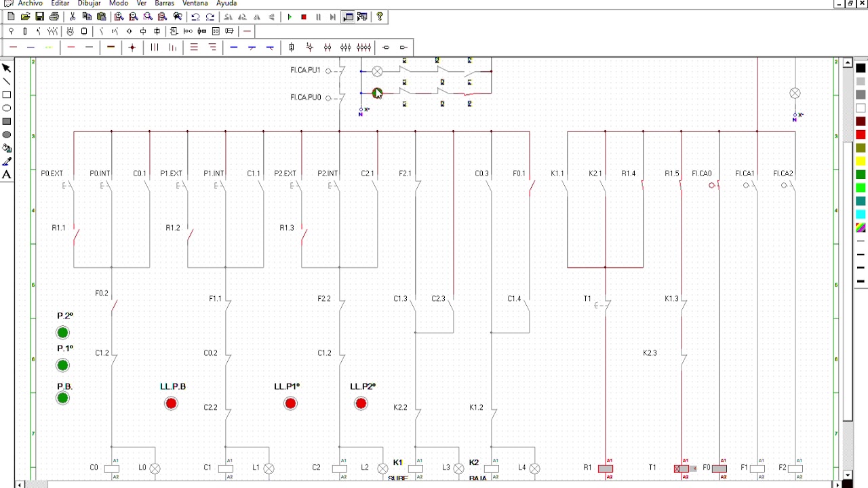The height and width of the screenshot is (488, 868).
Task: Stop the simulation with red square
Action: 304,16
